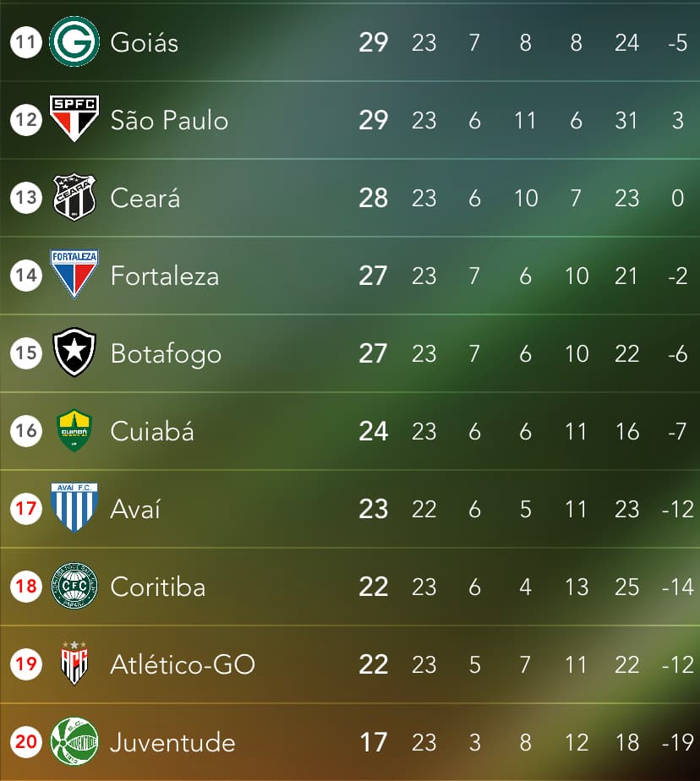Click the Botafogo star crest

pos(74,352)
